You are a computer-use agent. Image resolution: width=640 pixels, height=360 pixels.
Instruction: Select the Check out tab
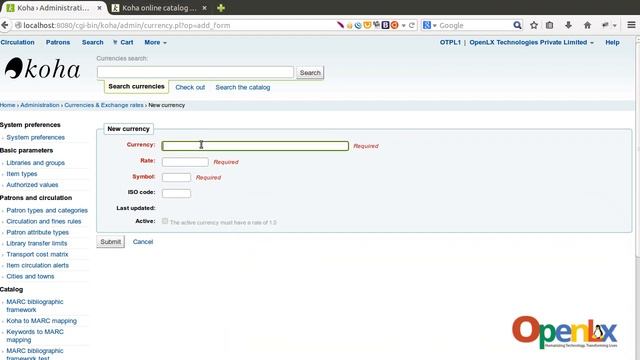click(x=190, y=87)
